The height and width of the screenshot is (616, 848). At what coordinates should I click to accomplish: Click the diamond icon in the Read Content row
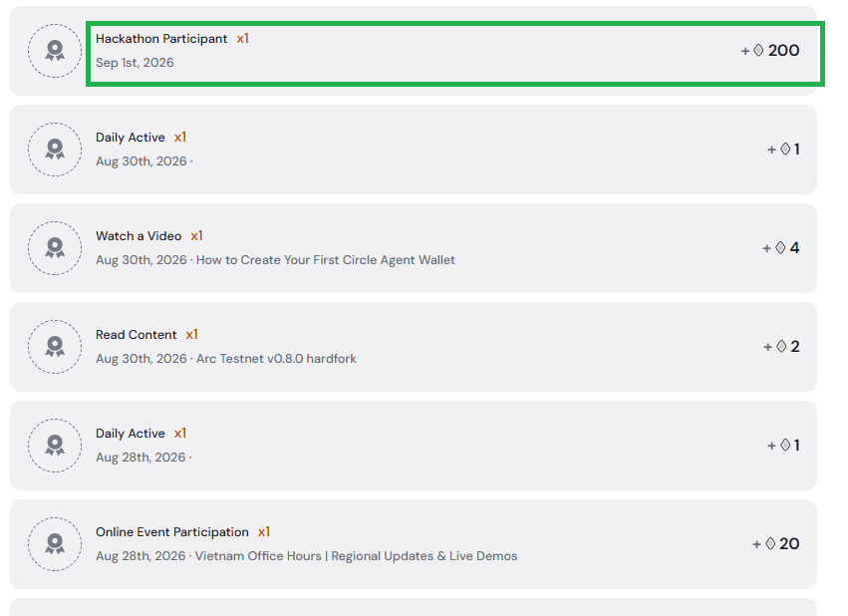coord(781,346)
